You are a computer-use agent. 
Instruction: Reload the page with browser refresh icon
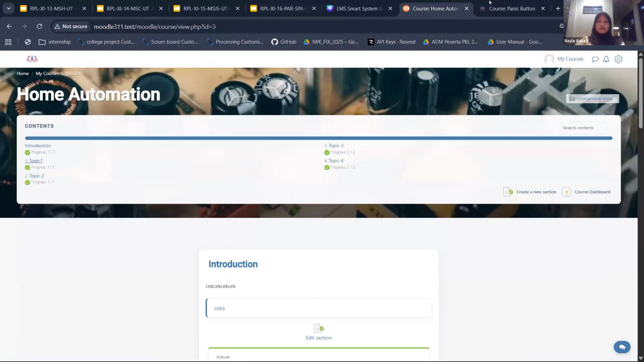click(39, 26)
